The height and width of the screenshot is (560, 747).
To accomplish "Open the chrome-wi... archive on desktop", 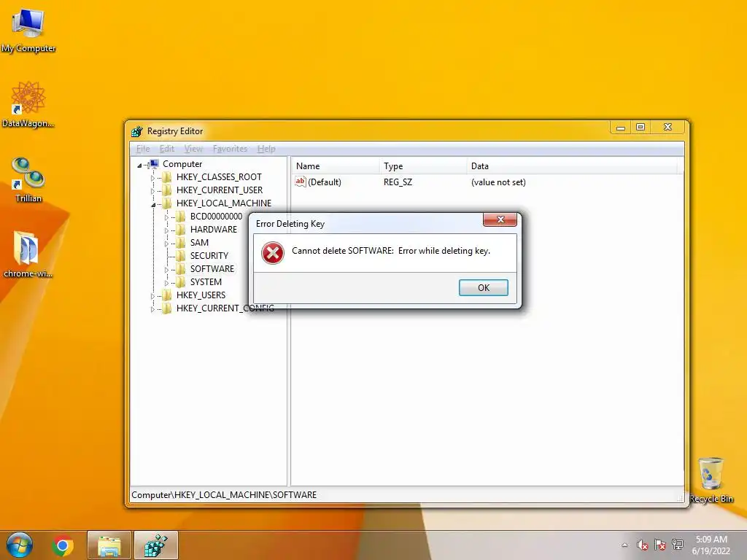I will [x=27, y=254].
